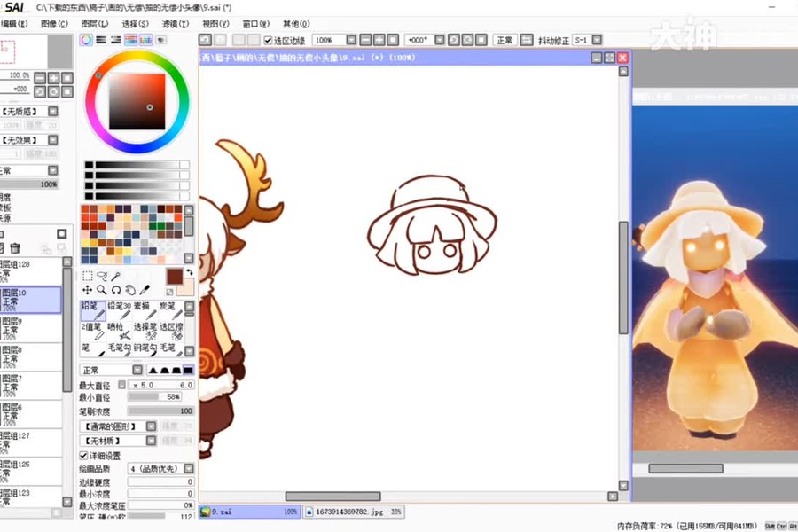Select the 喷枪 airbrush tool
Viewport: 798px width, 532px height.
[x=119, y=332]
